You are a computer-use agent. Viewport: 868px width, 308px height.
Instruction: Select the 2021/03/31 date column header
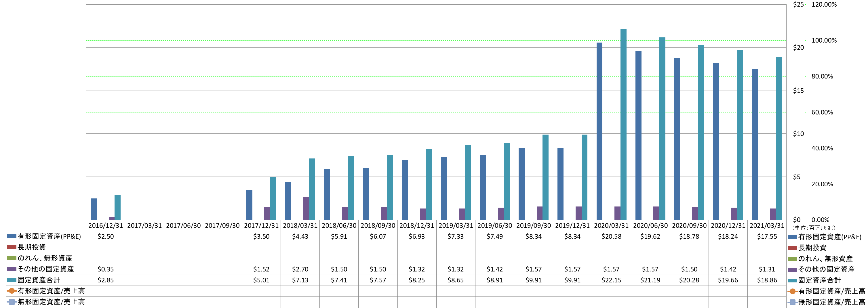[767, 225]
